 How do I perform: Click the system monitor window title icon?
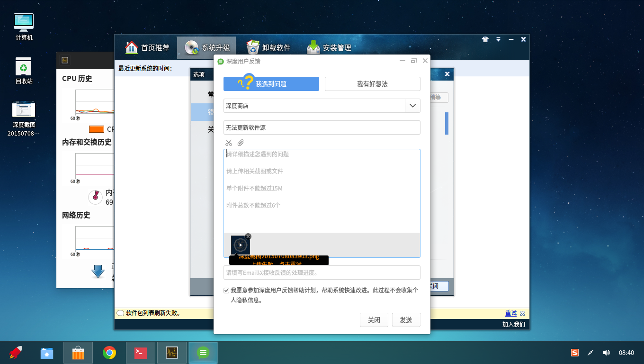click(65, 60)
